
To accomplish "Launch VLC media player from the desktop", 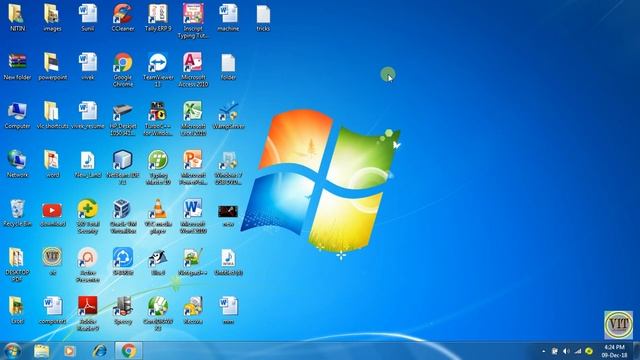I will 158,216.
